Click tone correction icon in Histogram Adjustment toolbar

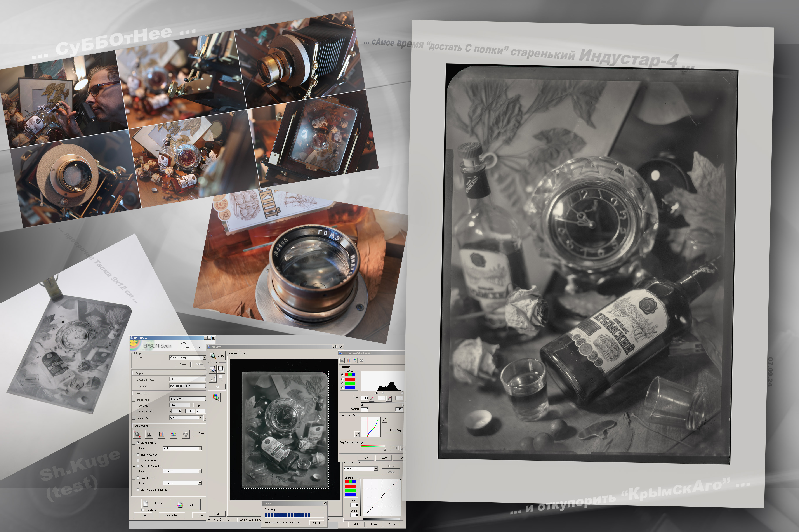click(x=348, y=360)
